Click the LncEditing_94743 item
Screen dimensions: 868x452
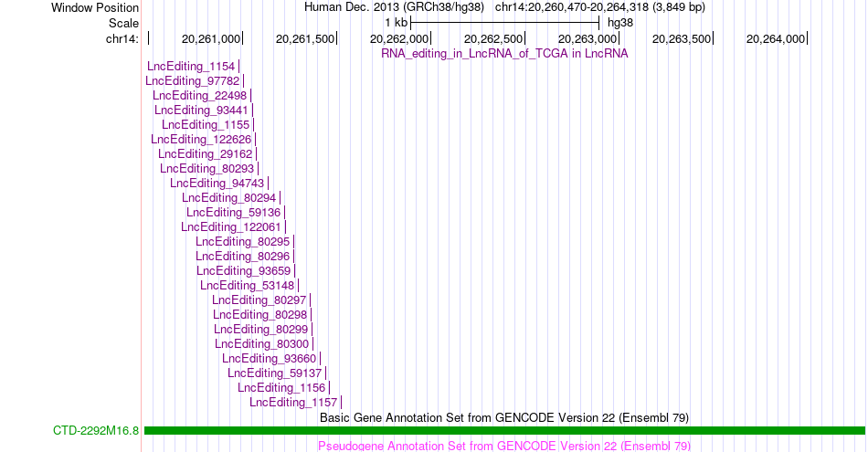pyautogui.click(x=217, y=184)
